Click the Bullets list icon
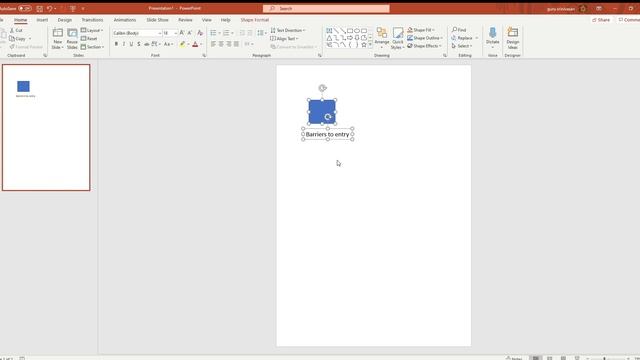The width and height of the screenshot is (640, 360). point(213,33)
